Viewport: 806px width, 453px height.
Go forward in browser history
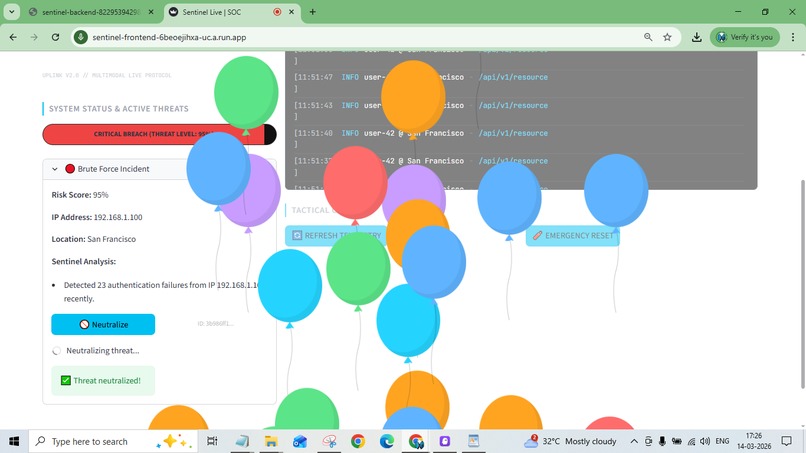point(34,37)
